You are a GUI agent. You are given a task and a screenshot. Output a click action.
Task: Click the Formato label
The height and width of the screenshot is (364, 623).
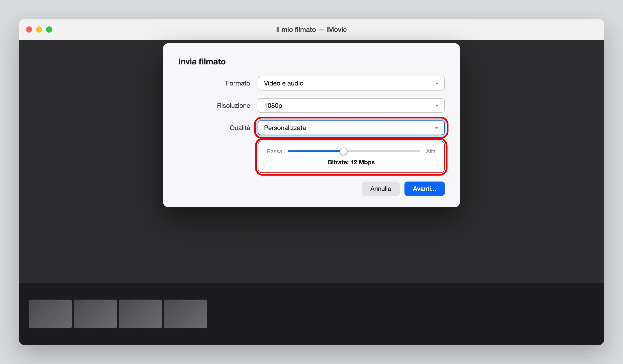(238, 83)
